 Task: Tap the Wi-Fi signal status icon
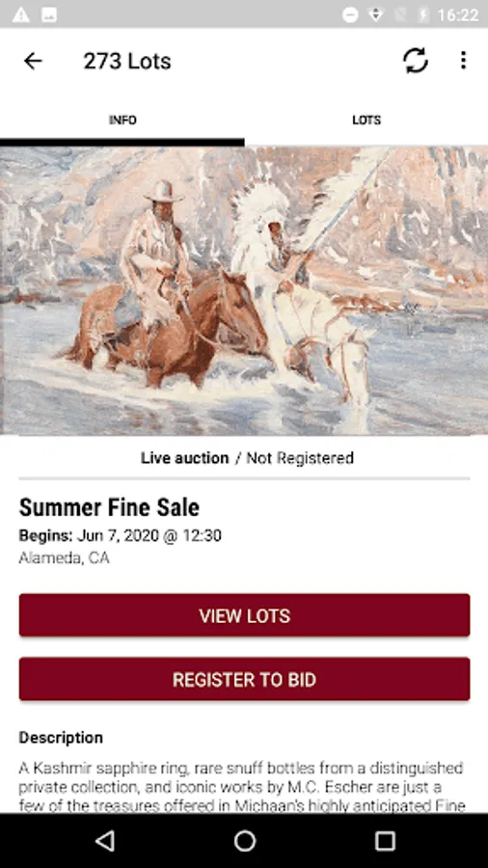click(x=376, y=14)
